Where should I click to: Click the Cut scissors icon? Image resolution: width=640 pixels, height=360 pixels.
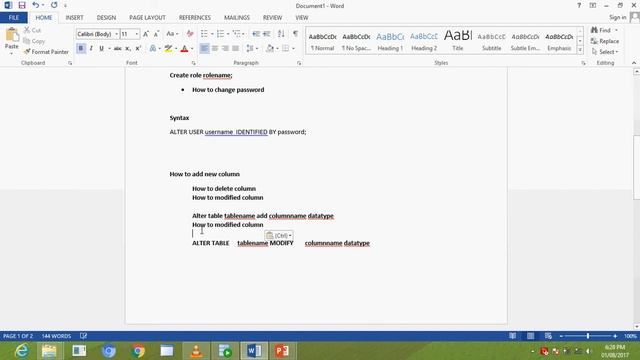pos(27,30)
